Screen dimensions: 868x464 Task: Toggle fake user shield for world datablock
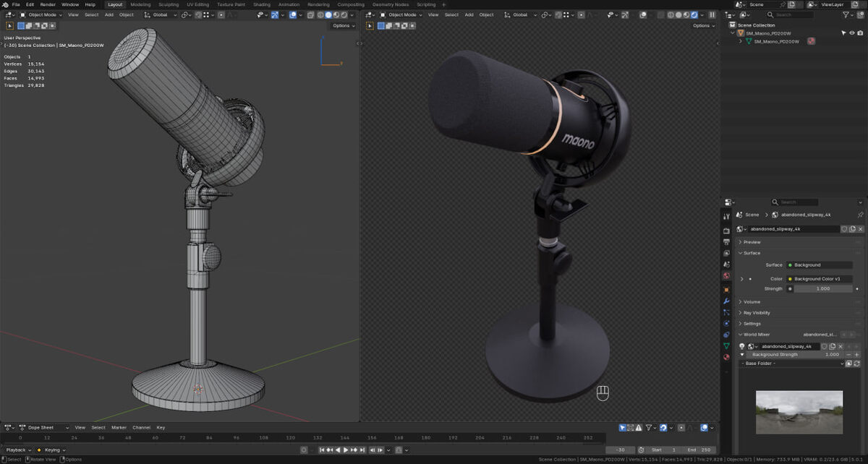tap(844, 229)
